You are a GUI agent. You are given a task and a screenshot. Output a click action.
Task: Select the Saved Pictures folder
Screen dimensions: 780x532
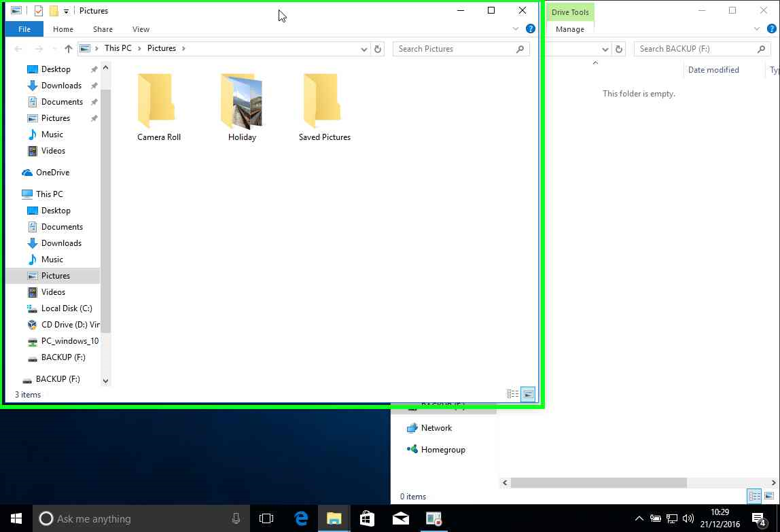pyautogui.click(x=325, y=107)
